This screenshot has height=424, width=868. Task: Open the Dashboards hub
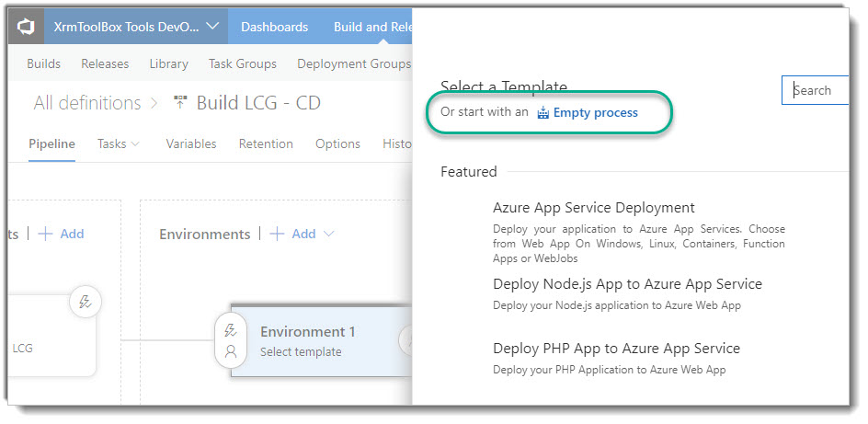point(272,27)
